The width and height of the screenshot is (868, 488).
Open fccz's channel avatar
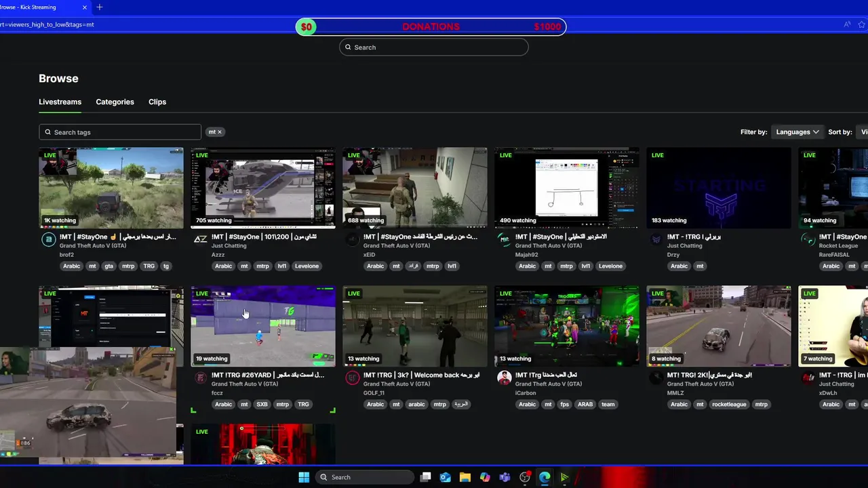point(200,378)
